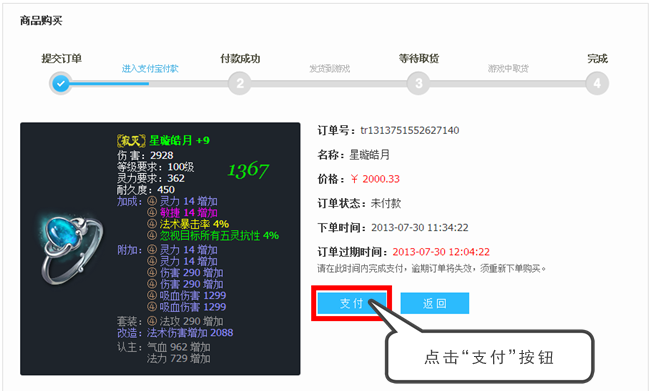
Task: Click the 商品购买 page heading
Action: click(x=41, y=20)
